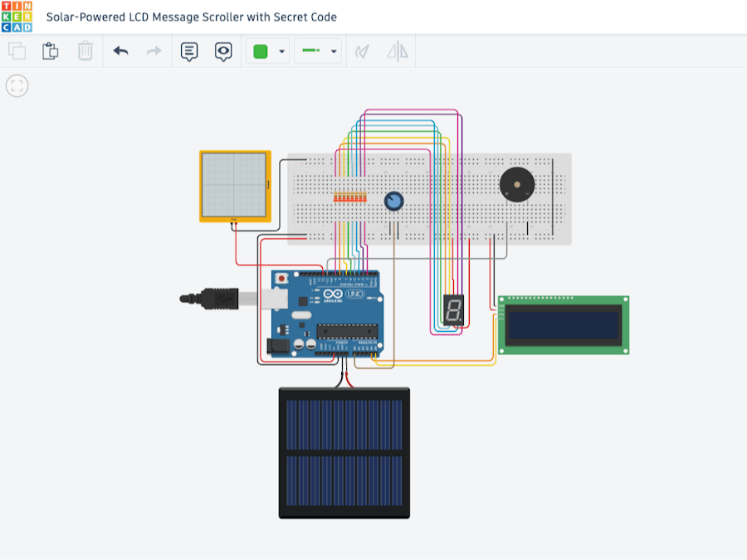
Task: Open the notes tool
Action: click(x=189, y=51)
